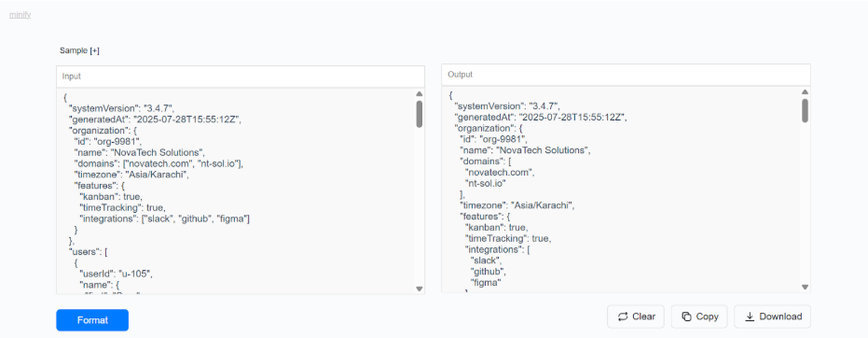Viewport: 868px width, 338px height.
Task: Click the "integrations" array line in Input
Action: coord(165,218)
